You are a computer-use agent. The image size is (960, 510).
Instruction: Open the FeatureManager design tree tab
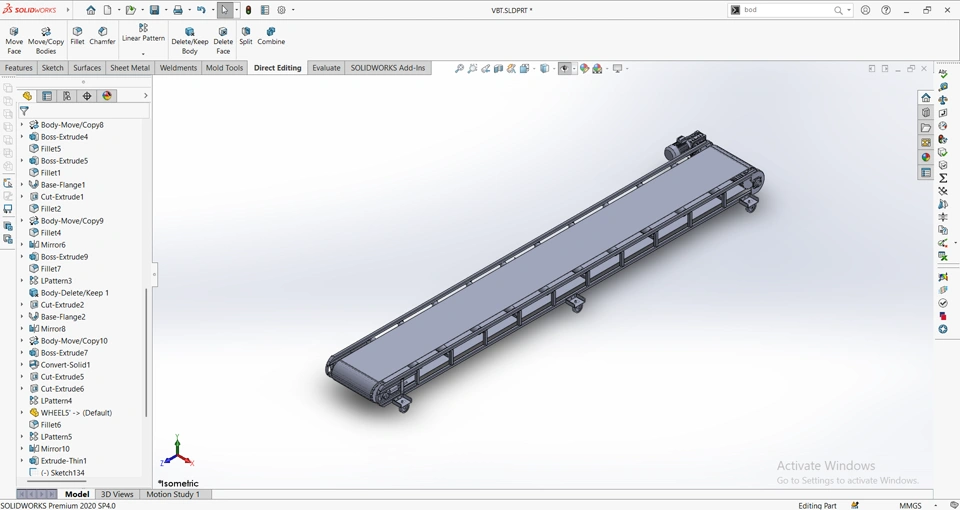pyautogui.click(x=27, y=96)
